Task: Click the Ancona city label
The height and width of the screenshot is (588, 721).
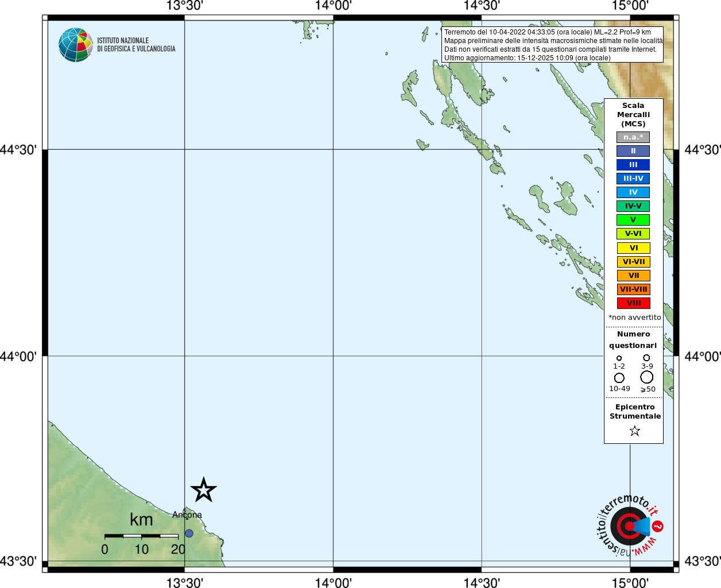Action: pos(187,514)
